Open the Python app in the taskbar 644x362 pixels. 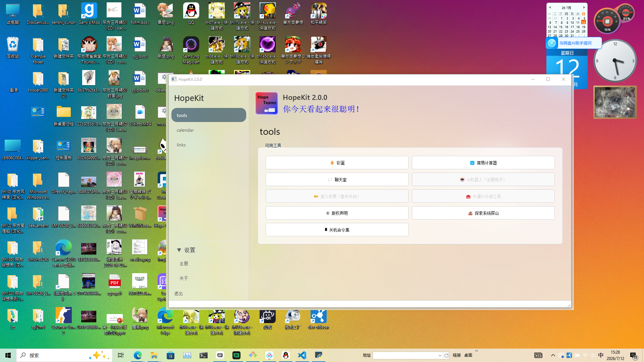[x=318, y=355]
